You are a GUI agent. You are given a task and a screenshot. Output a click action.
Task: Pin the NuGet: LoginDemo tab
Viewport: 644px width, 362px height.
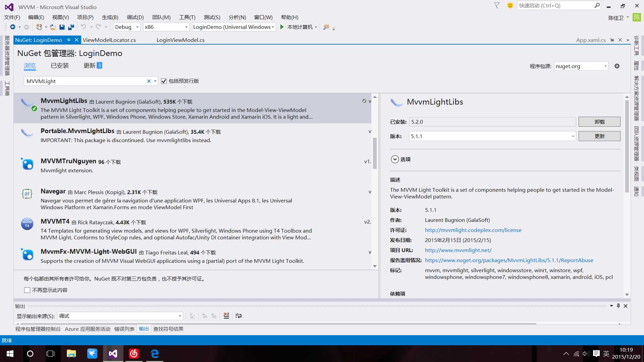click(x=68, y=40)
